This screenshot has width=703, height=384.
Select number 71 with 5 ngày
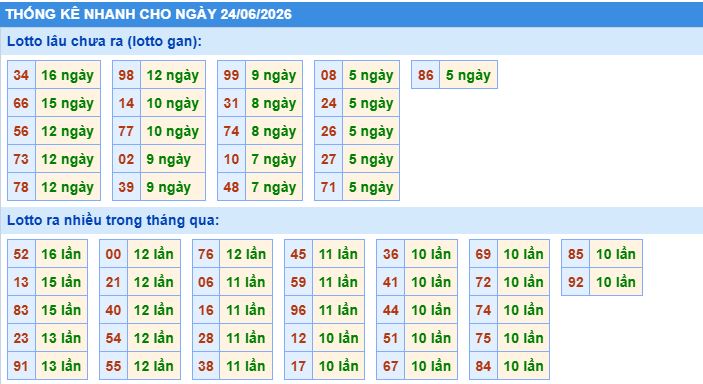coord(329,187)
